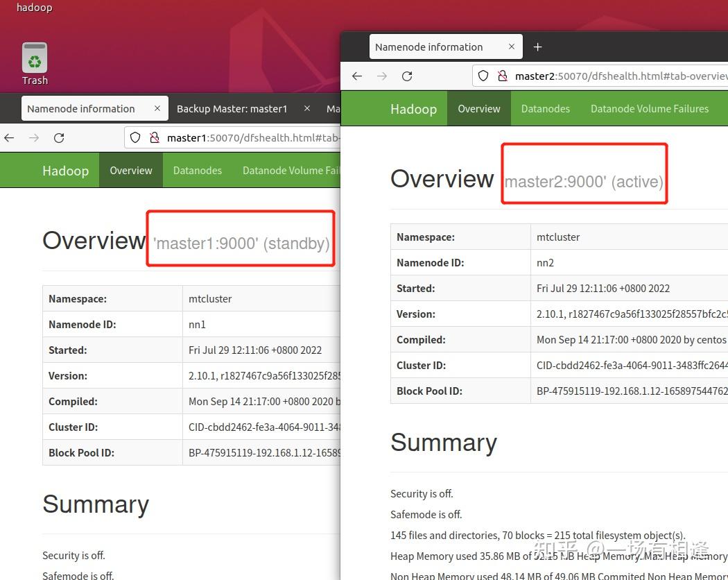Select the Compiled value in master2 window
This screenshot has width=728, height=580.
point(632,340)
